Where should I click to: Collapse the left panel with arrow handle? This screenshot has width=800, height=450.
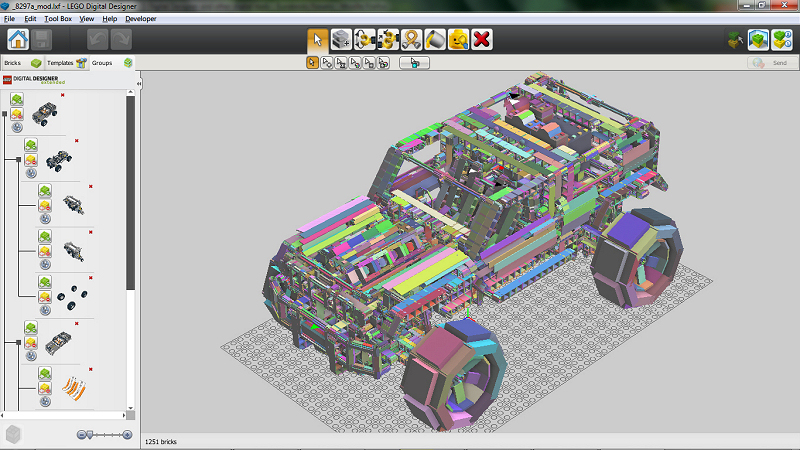point(139,83)
